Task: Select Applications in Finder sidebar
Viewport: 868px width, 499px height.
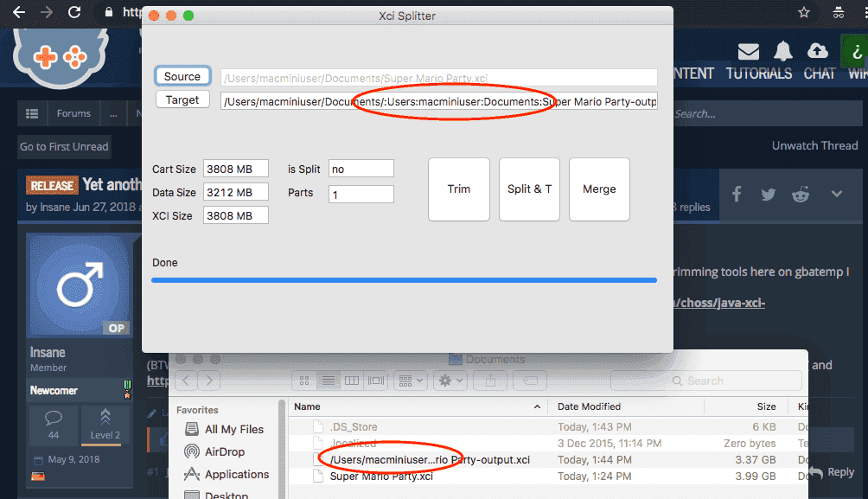Action: click(x=237, y=475)
